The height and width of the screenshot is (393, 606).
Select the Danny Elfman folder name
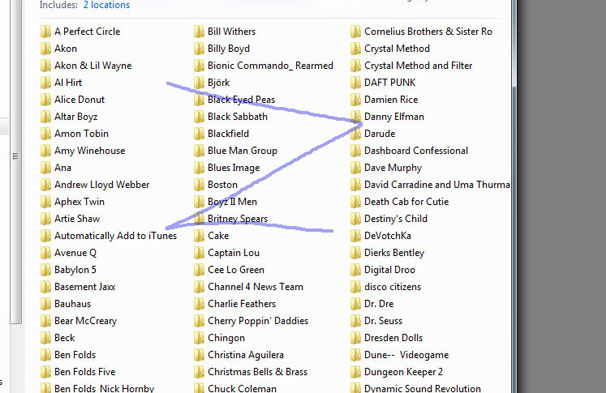[394, 117]
